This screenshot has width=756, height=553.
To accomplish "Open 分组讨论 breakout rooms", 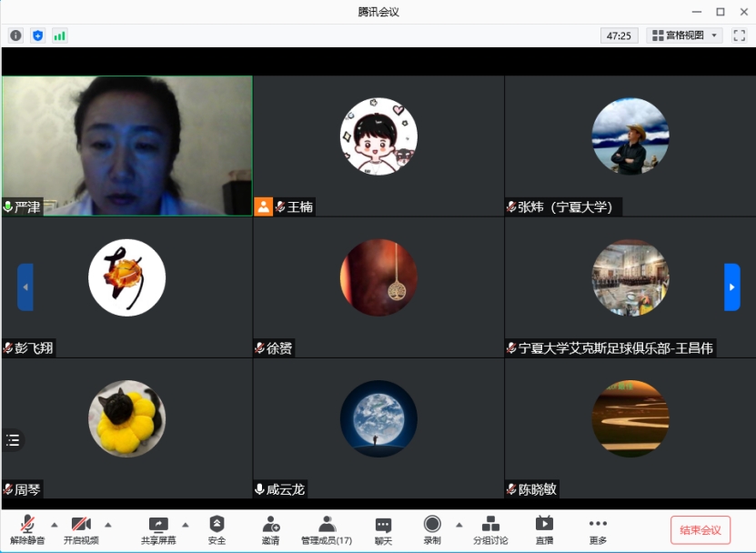I will pyautogui.click(x=490, y=528).
